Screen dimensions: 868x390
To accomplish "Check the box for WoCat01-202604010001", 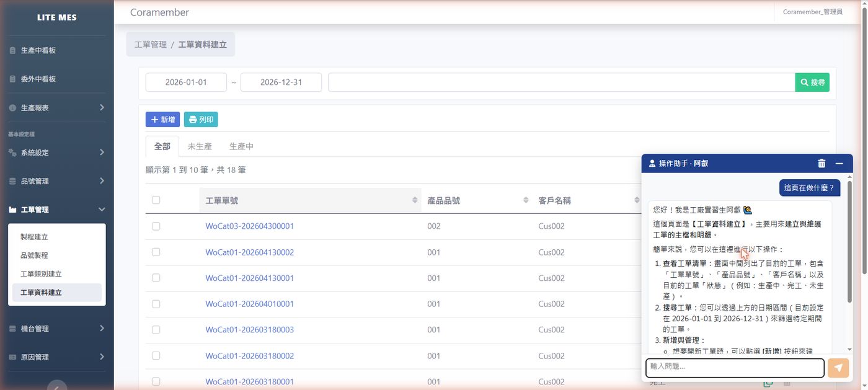I will (x=156, y=304).
